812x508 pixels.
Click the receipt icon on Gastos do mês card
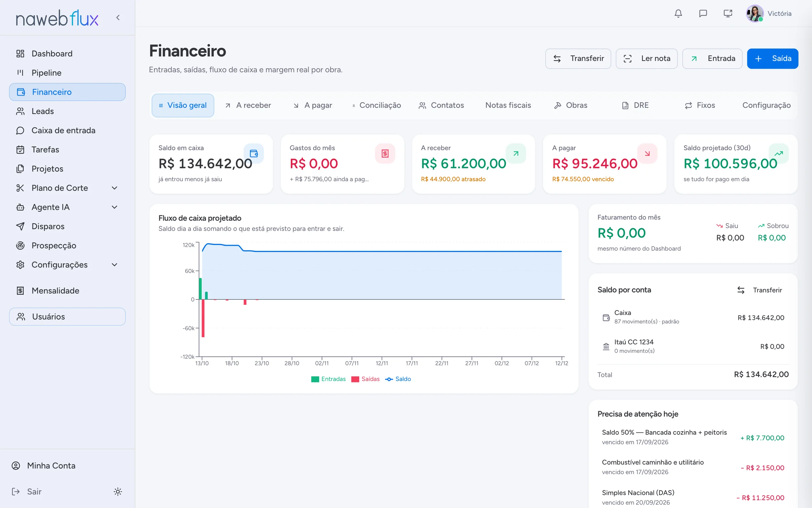385,153
